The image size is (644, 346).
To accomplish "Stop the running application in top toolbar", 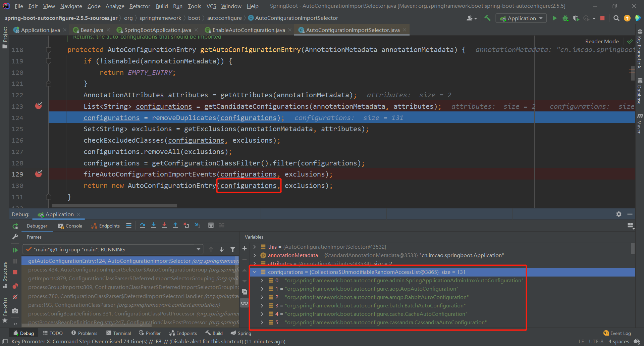I will (x=602, y=18).
